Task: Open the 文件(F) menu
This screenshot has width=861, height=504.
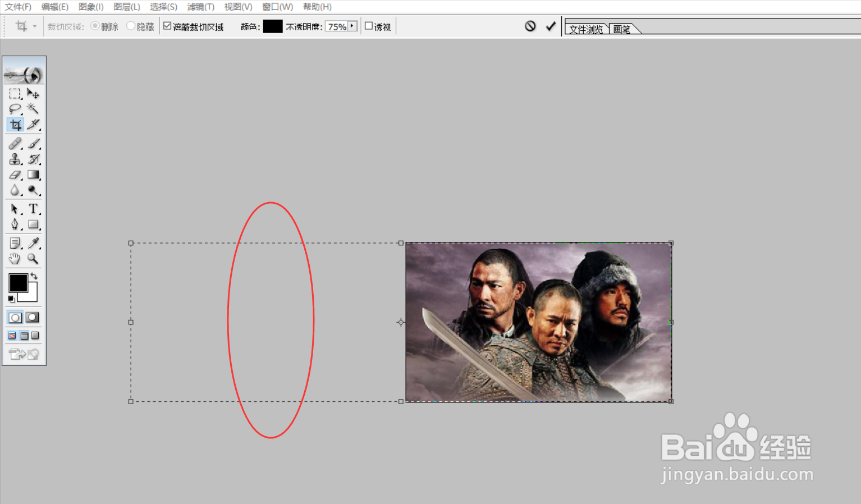Action: [19, 7]
